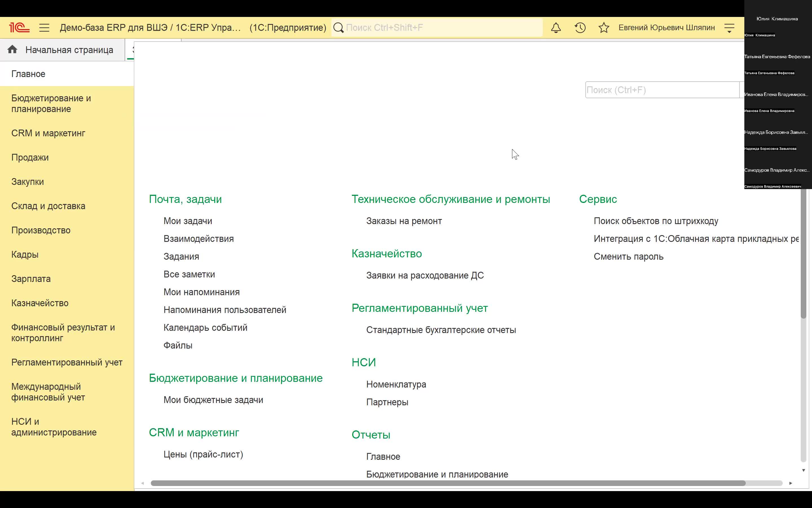The height and width of the screenshot is (508, 812).
Task: Click Техническое обслуживание и ремонты heading
Action: coord(451,199)
